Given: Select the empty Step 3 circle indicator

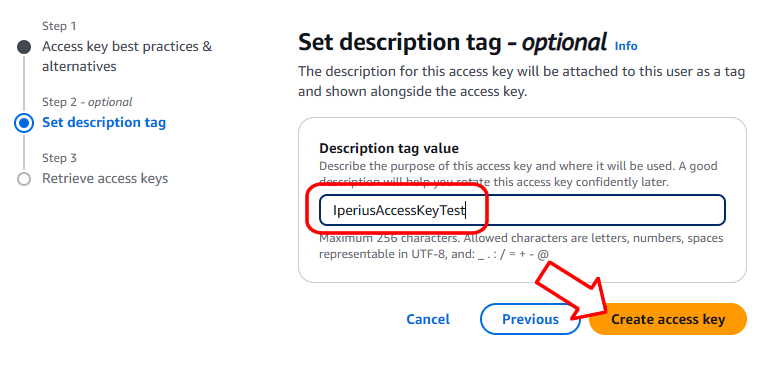Looking at the screenshot, I should (23, 179).
